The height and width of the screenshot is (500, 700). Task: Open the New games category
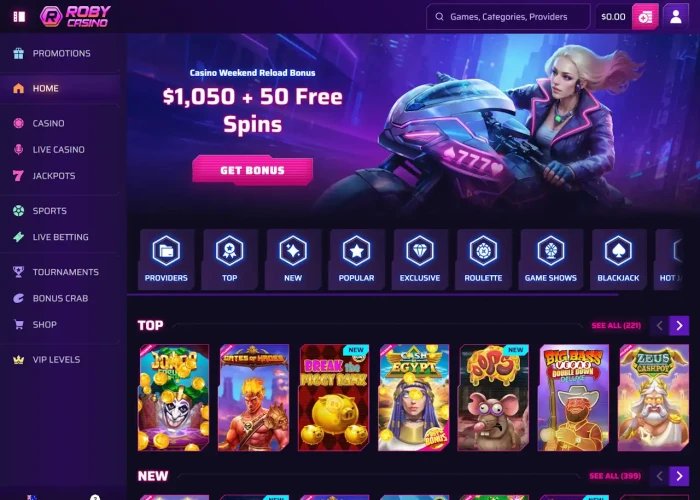[x=293, y=259]
